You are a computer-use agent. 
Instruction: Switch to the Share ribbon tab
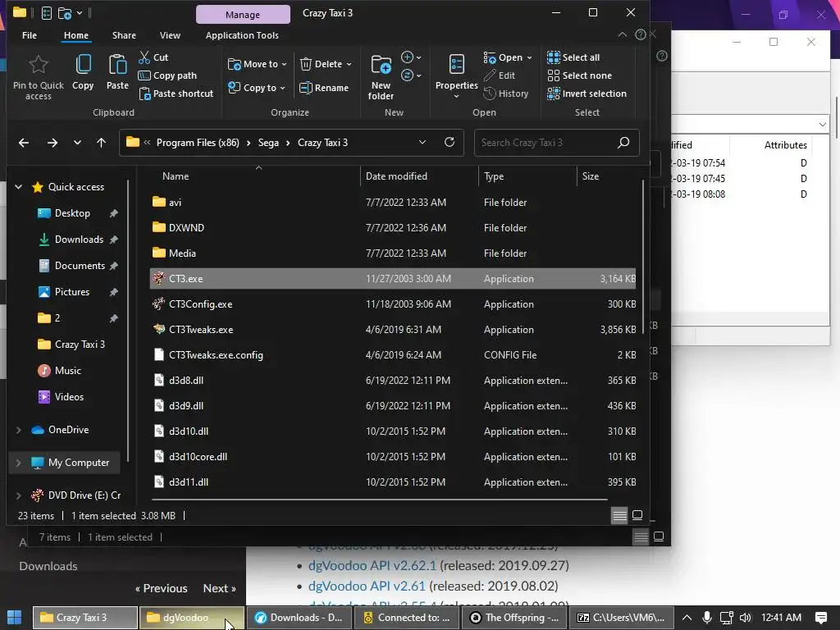(x=124, y=35)
